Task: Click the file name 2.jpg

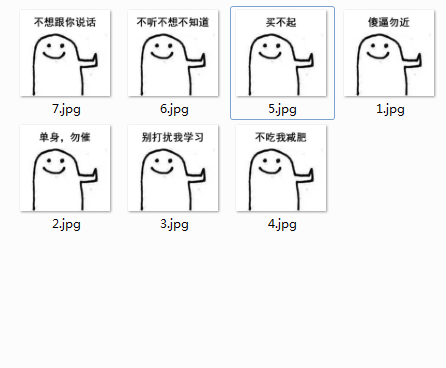Action: pos(66,224)
